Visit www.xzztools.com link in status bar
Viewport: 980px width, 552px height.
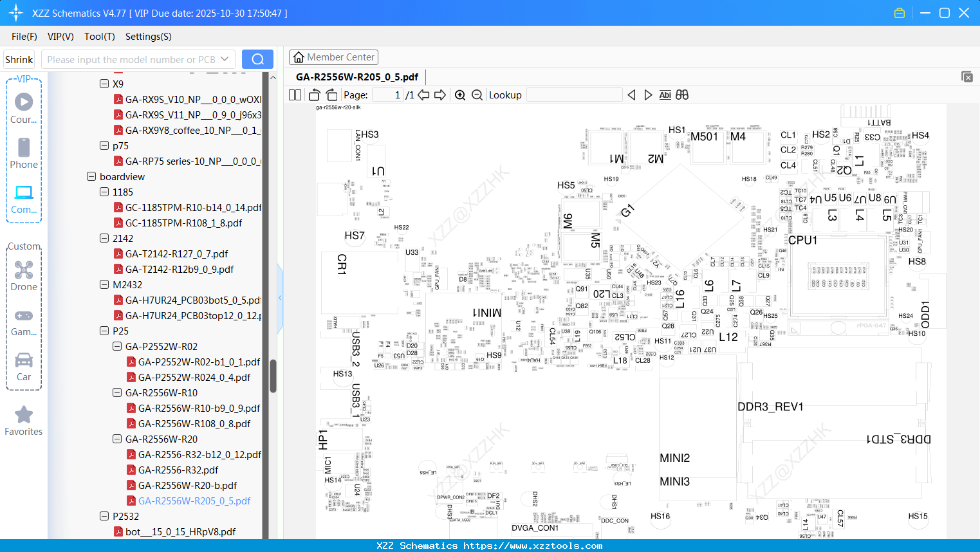pyautogui.click(x=533, y=546)
